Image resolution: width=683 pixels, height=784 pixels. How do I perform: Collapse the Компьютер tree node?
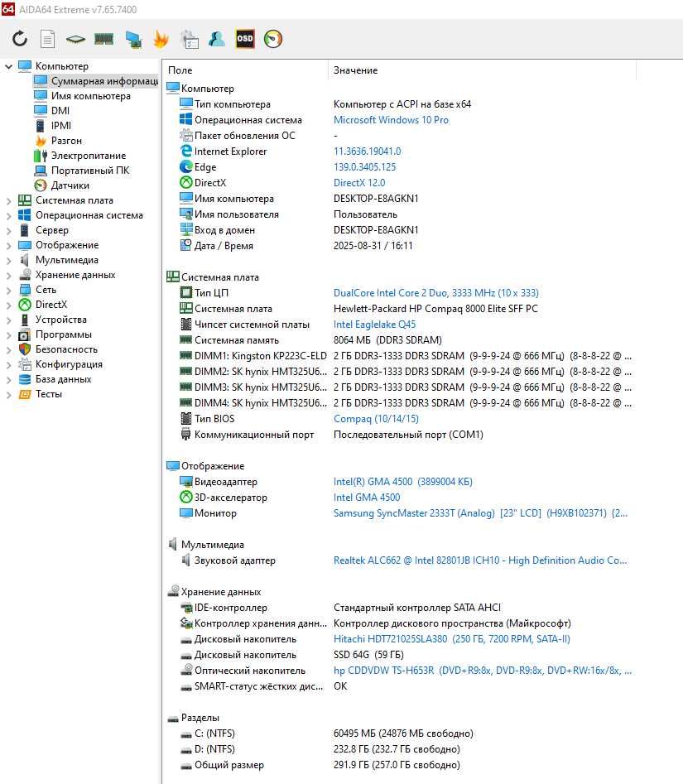point(8,66)
